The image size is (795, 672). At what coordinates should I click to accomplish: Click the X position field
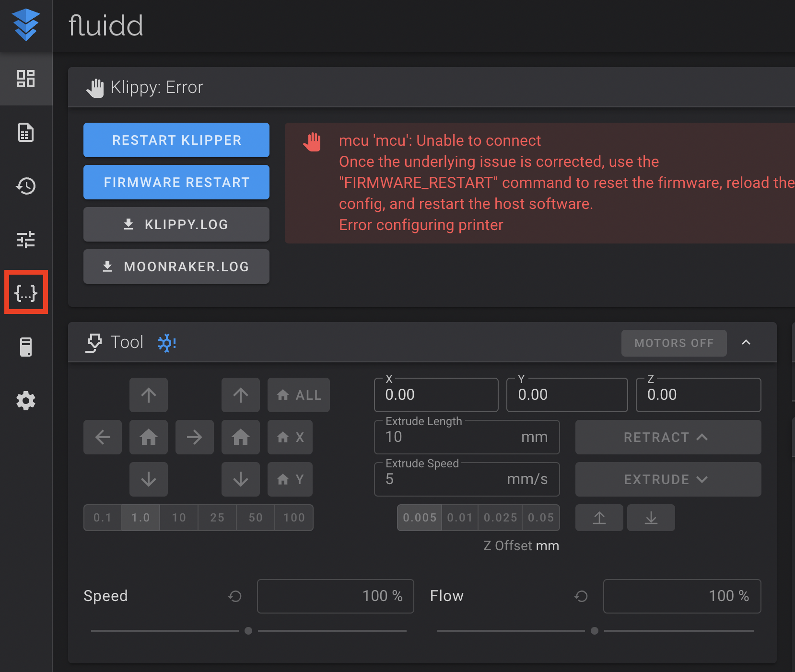(x=436, y=395)
